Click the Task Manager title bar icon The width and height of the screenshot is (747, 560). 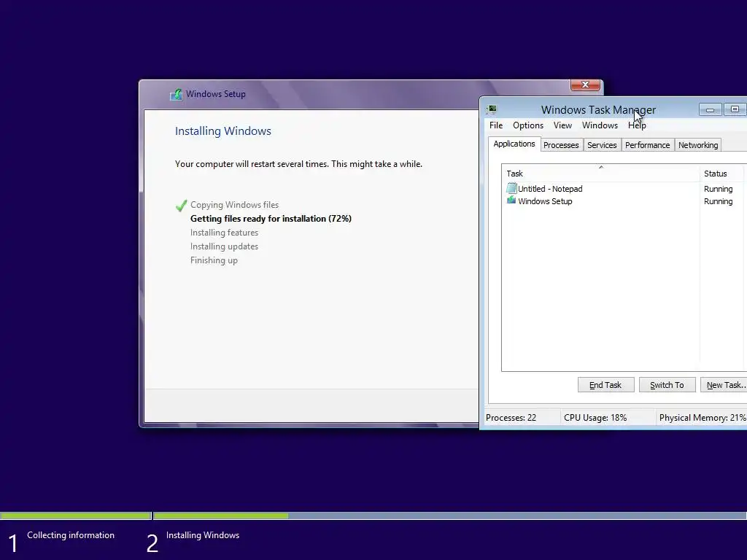point(492,109)
